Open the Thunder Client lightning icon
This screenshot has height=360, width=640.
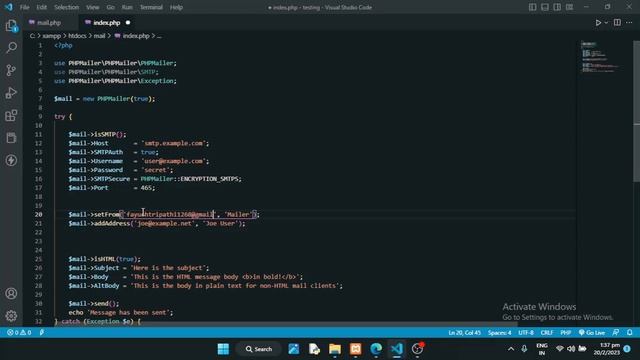pyautogui.click(x=11, y=160)
